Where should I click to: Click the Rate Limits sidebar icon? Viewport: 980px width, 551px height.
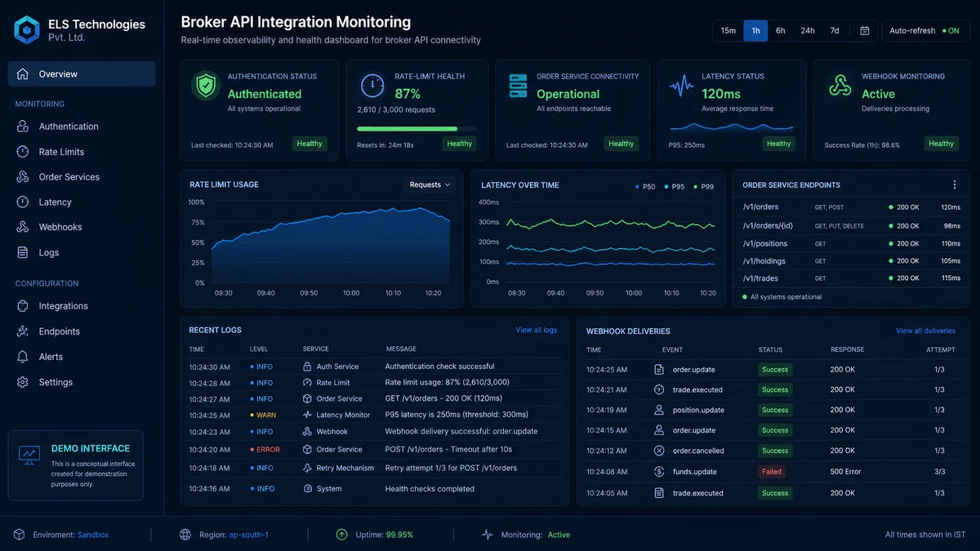tap(23, 152)
